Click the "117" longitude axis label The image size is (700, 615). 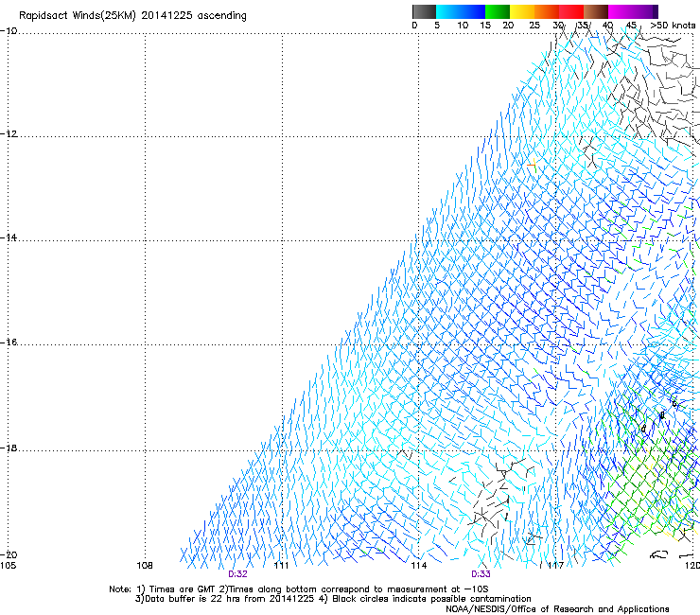pos(556,566)
